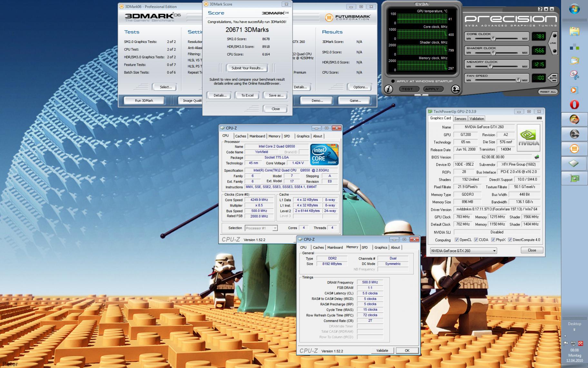Click the Precision information icon

[388, 89]
